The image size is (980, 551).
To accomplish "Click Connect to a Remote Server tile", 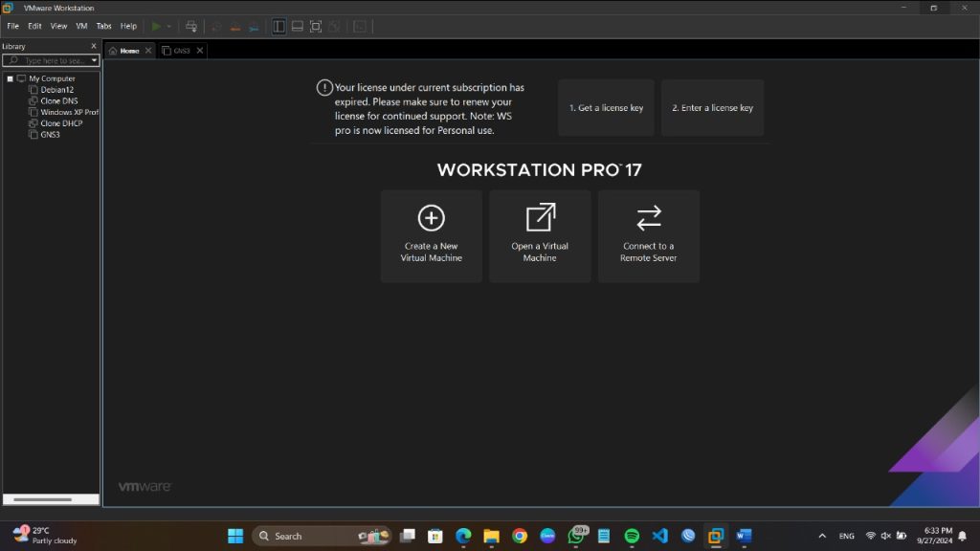I will coord(648,235).
